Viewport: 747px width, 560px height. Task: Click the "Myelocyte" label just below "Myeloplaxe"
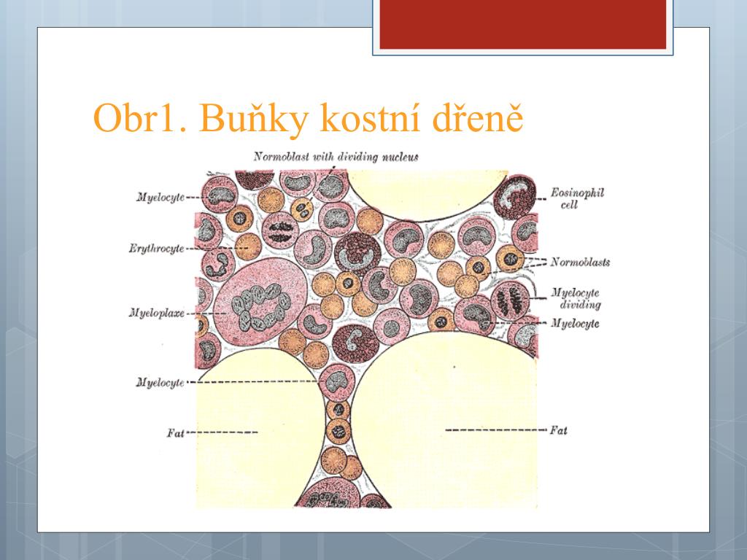pos(160,382)
